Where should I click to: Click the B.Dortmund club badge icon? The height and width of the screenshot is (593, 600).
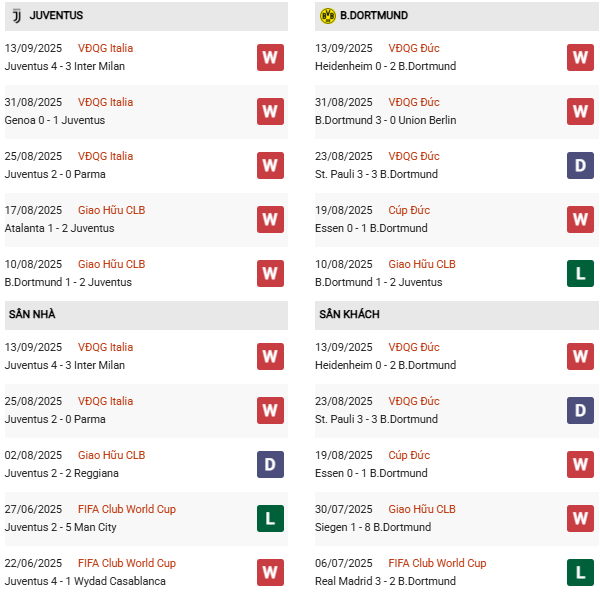[327, 16]
